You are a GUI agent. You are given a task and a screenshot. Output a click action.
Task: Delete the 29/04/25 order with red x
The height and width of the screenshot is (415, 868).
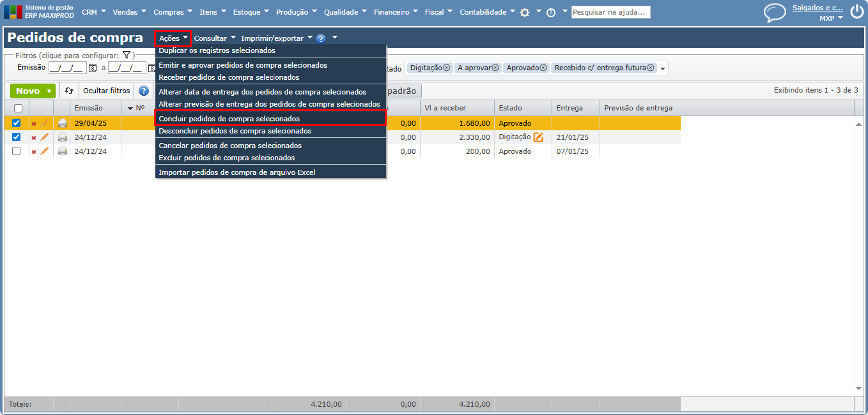click(34, 123)
